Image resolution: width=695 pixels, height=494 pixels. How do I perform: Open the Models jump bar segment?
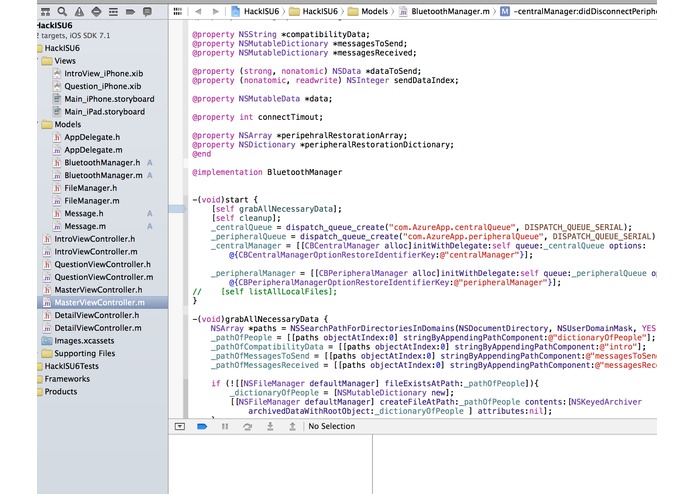pyautogui.click(x=368, y=12)
